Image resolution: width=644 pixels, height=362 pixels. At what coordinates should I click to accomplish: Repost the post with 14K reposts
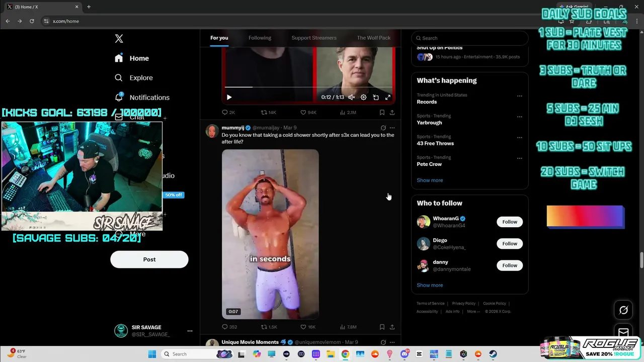click(268, 113)
